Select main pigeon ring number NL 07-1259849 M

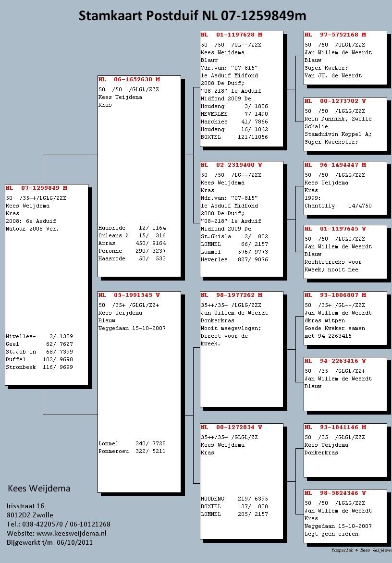click(37, 188)
